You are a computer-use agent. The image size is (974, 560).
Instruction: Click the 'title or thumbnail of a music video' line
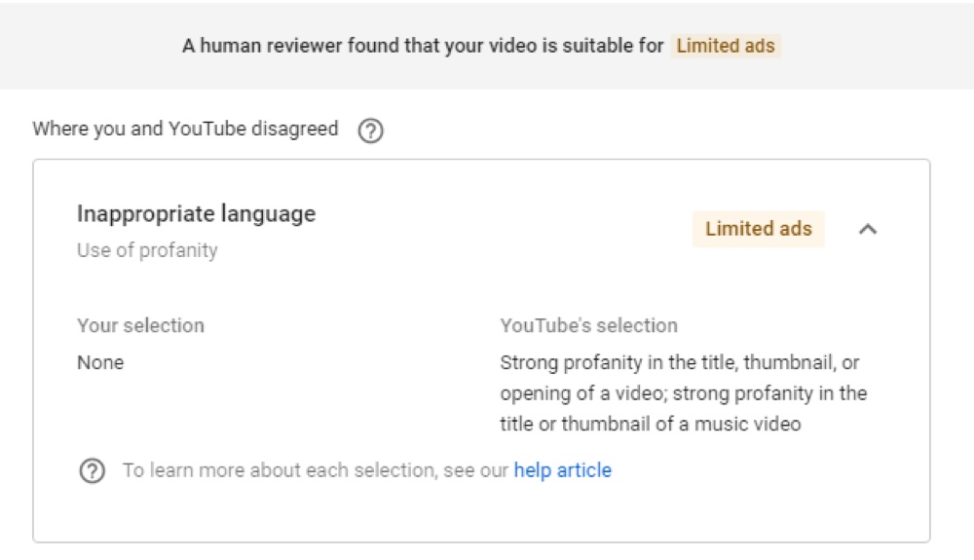(x=651, y=424)
